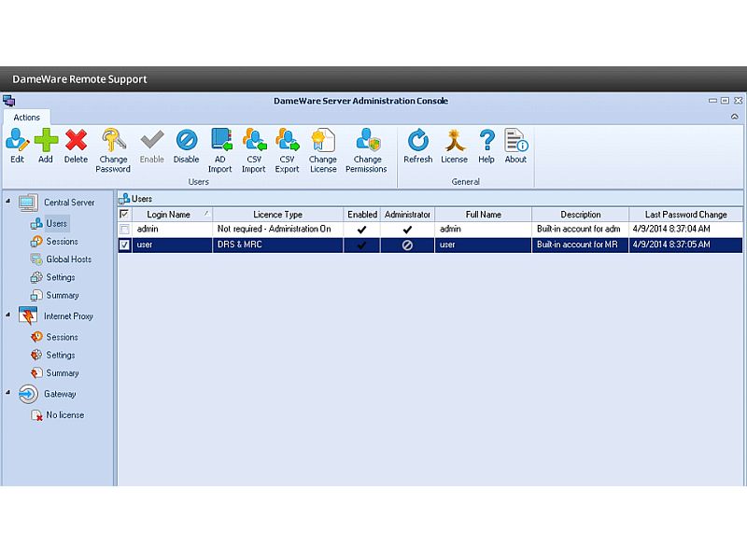Image resolution: width=747 pixels, height=560 pixels.
Task: Click the '4/9/2014 8:37:04 AM' cell
Action: [x=686, y=229]
